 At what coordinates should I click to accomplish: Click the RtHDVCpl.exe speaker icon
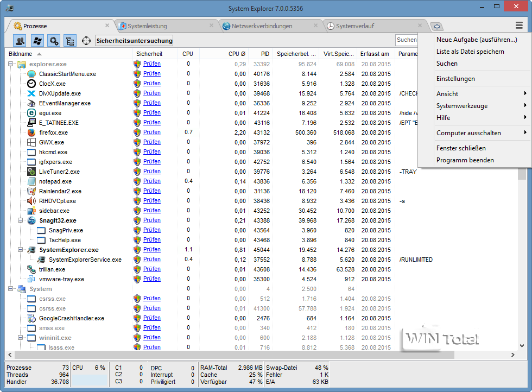coord(31,201)
